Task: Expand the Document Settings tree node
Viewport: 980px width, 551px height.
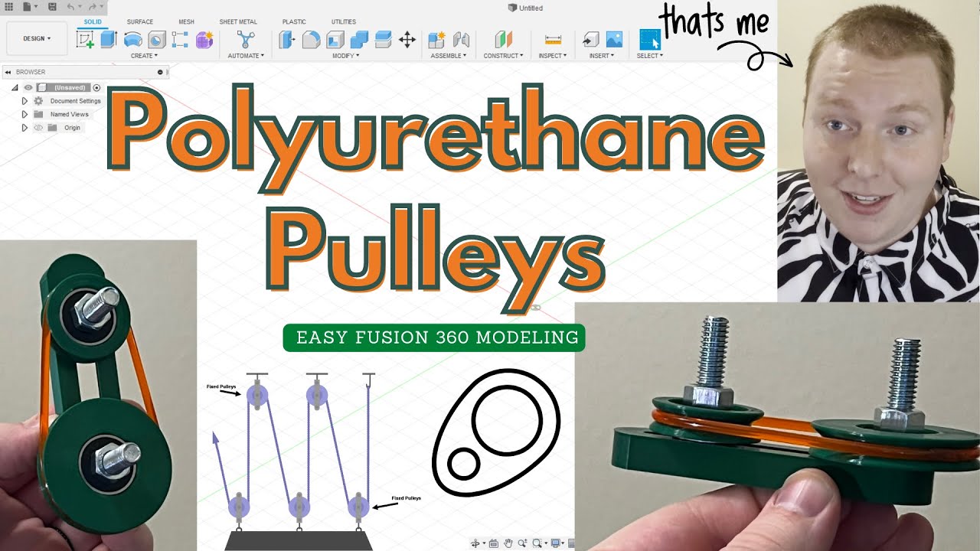Action: [x=24, y=101]
